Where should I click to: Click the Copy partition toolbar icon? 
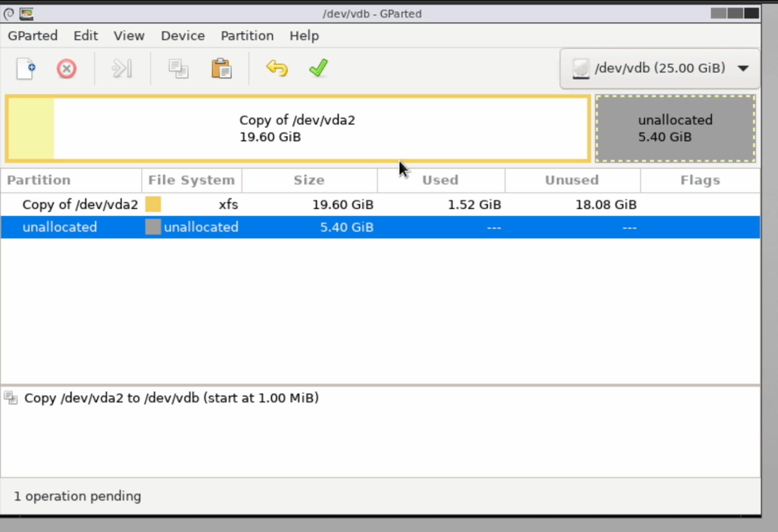(x=178, y=69)
